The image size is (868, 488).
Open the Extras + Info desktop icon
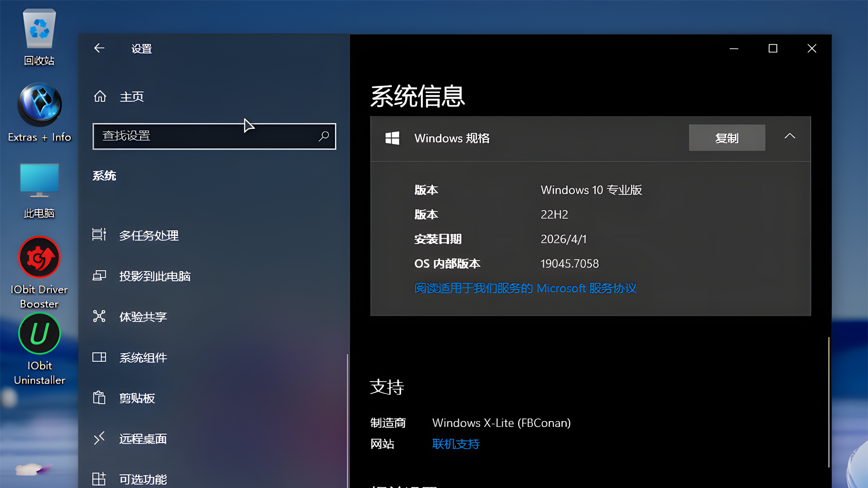(39, 113)
